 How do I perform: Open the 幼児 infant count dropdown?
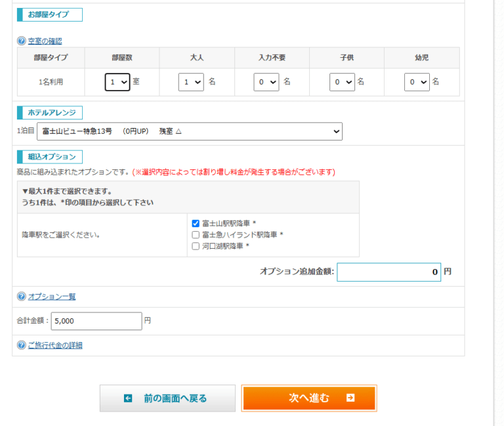pyautogui.click(x=417, y=82)
